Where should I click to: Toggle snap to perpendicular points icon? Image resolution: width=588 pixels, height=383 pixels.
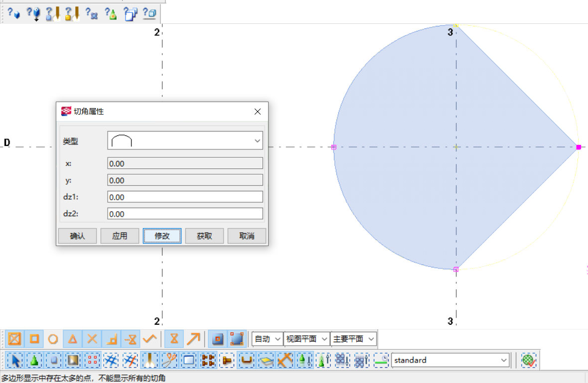pyautogui.click(x=112, y=339)
